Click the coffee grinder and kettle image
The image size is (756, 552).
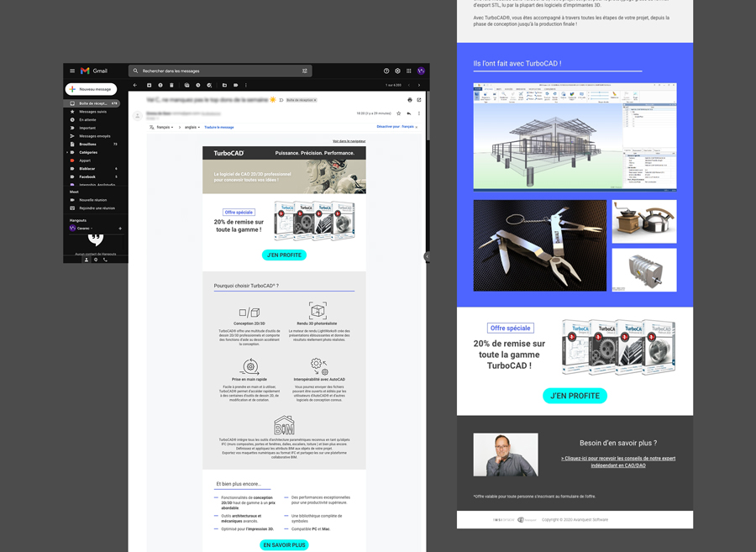click(644, 221)
